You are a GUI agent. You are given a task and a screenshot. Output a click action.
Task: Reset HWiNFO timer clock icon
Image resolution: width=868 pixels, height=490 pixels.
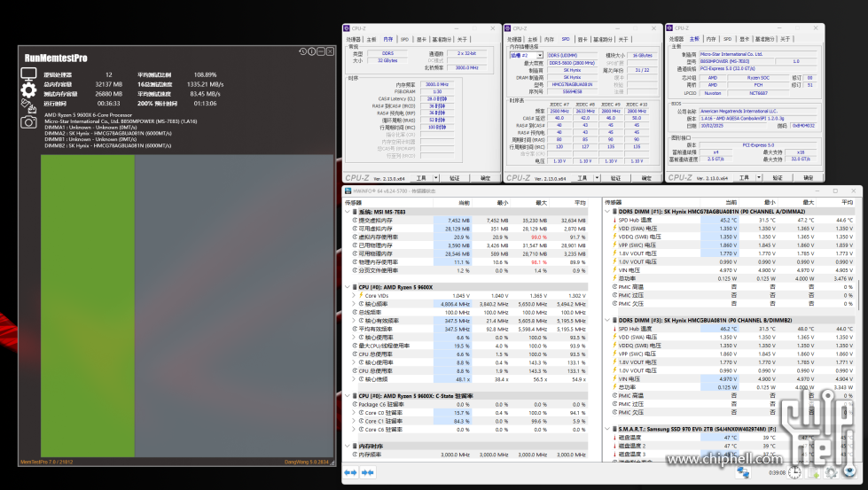(x=794, y=472)
